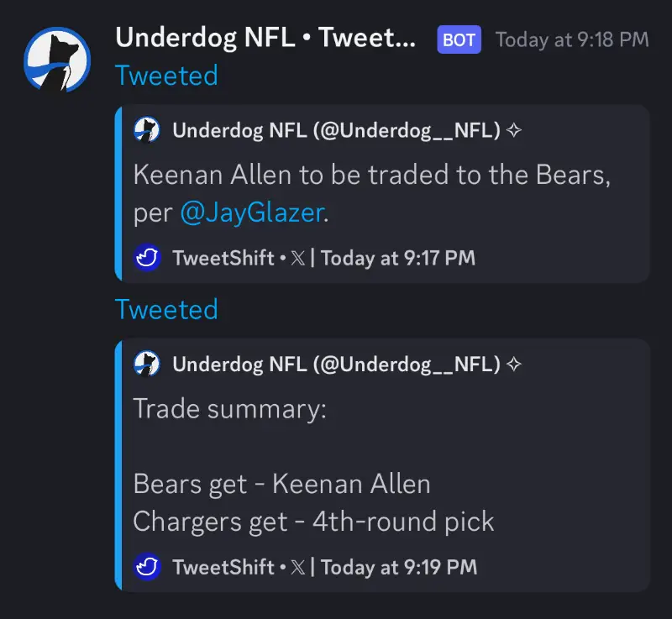This screenshot has height=619, width=672.
Task: Click the "Keenan Allen to be traded" tweet text
Action: (x=370, y=176)
